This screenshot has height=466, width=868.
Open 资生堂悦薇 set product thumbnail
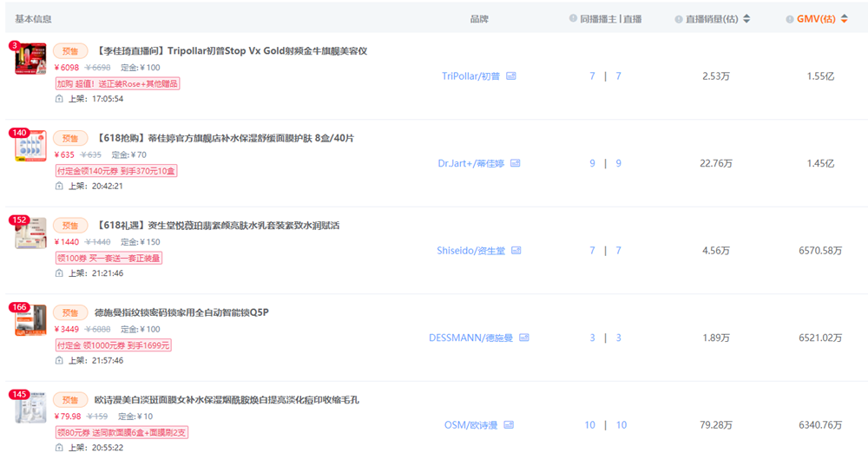click(30, 233)
